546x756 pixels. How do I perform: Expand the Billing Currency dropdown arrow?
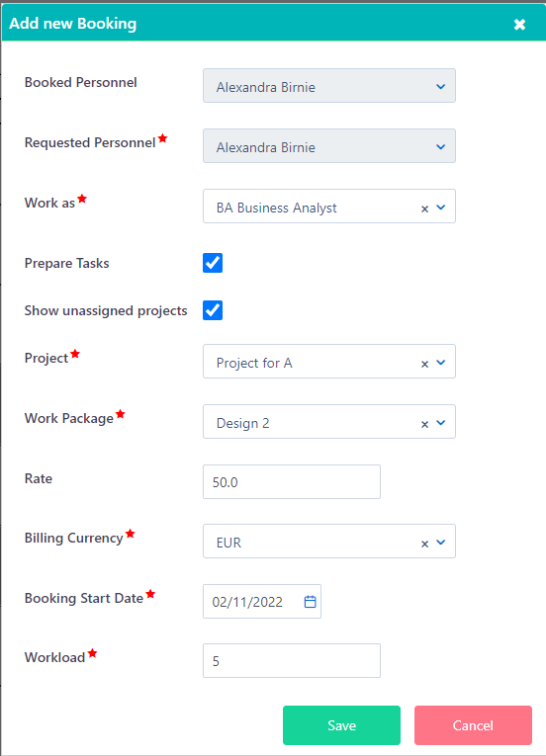click(441, 543)
